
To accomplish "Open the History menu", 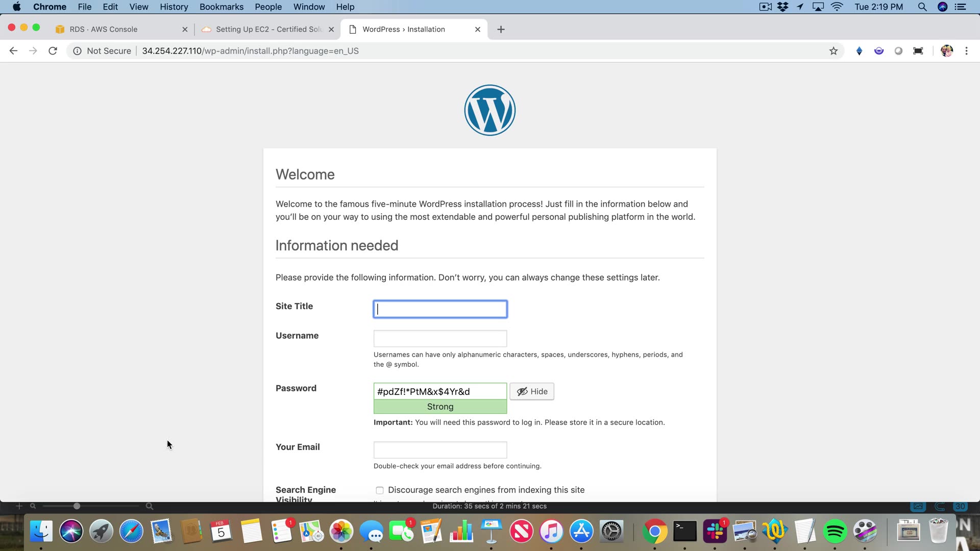I will coord(174,7).
